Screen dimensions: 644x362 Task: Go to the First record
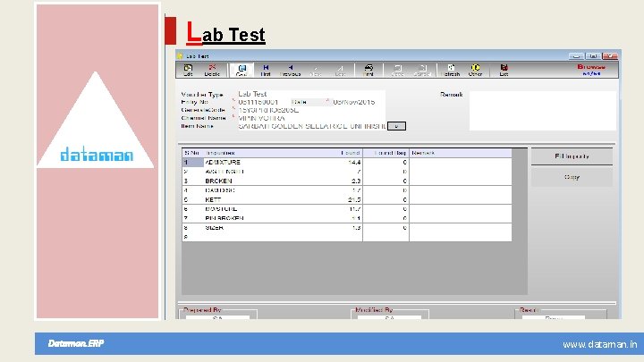pos(266,71)
